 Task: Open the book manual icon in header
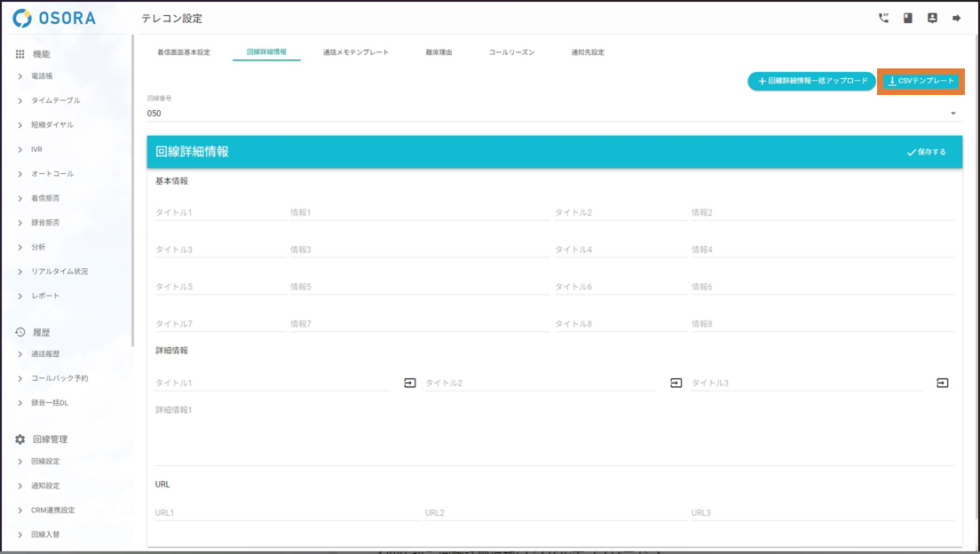(x=908, y=18)
